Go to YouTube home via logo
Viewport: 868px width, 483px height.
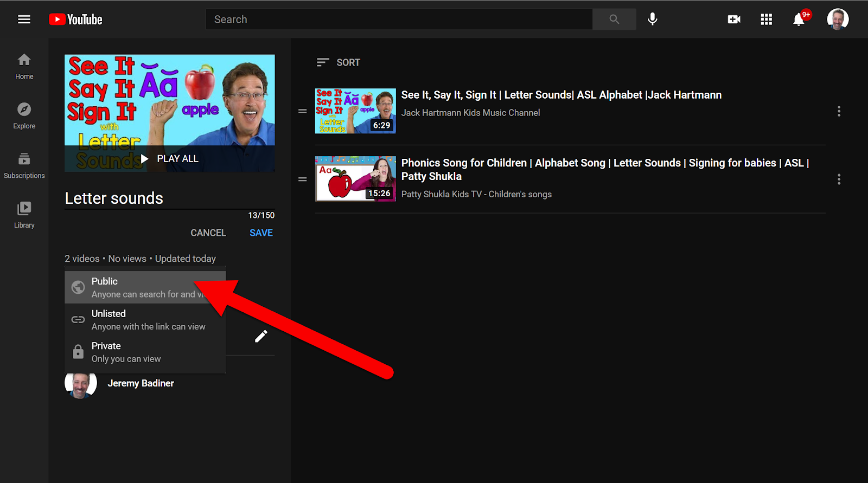click(x=75, y=20)
